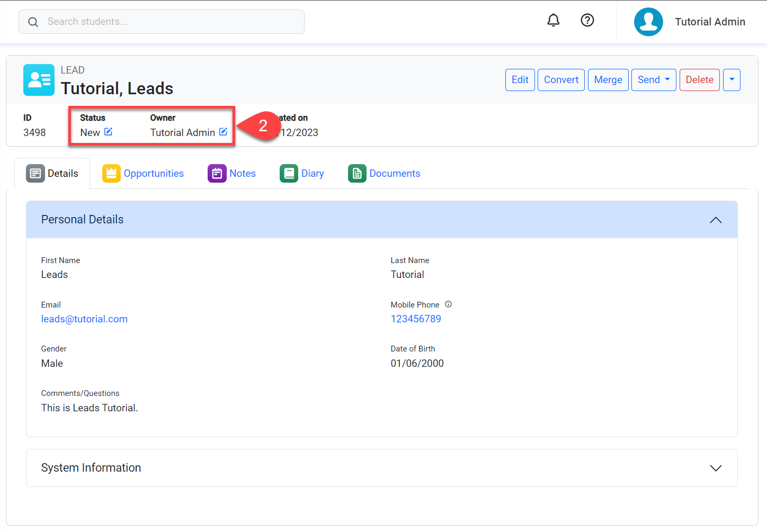Viewport: 767px width, 532px height.
Task: Open the Send dropdown button
Action: click(653, 80)
